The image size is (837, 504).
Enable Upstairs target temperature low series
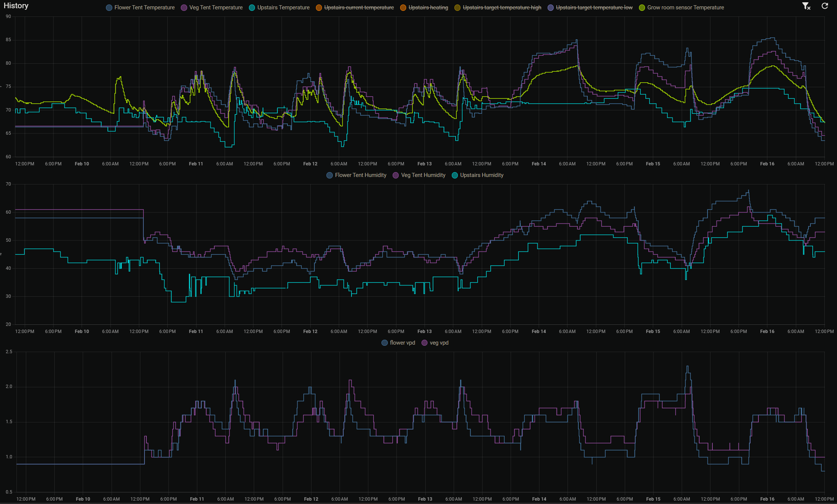pyautogui.click(x=594, y=7)
